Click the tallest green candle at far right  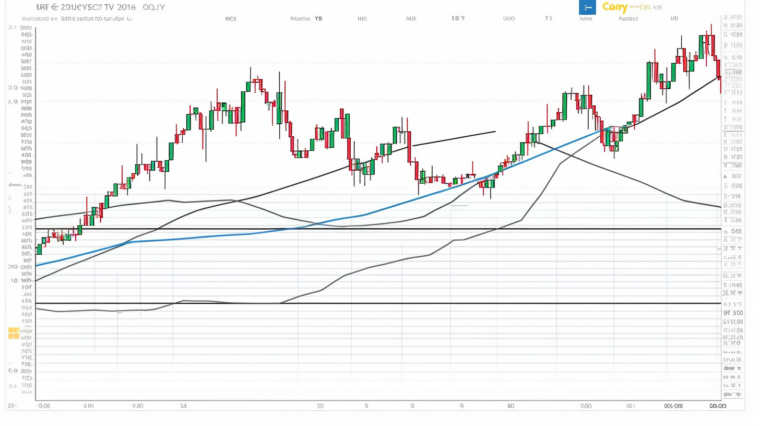coord(709,42)
